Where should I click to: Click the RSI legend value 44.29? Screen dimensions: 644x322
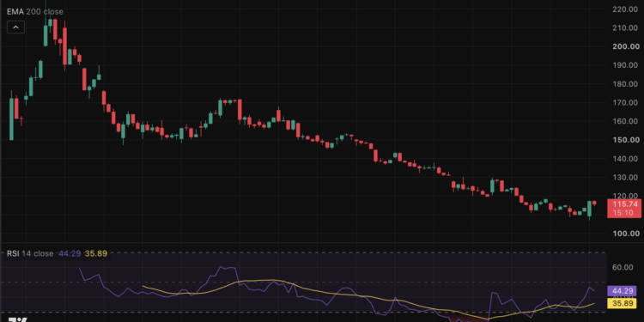pyautogui.click(x=70, y=253)
